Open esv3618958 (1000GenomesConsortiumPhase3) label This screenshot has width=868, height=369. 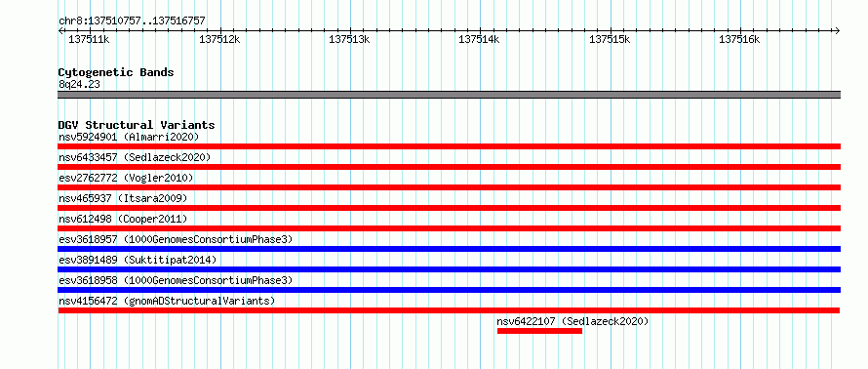176,280
